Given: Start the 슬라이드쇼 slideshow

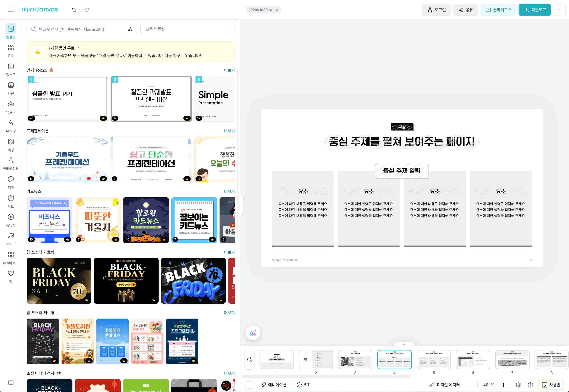Looking at the screenshot, I should click(x=498, y=10).
